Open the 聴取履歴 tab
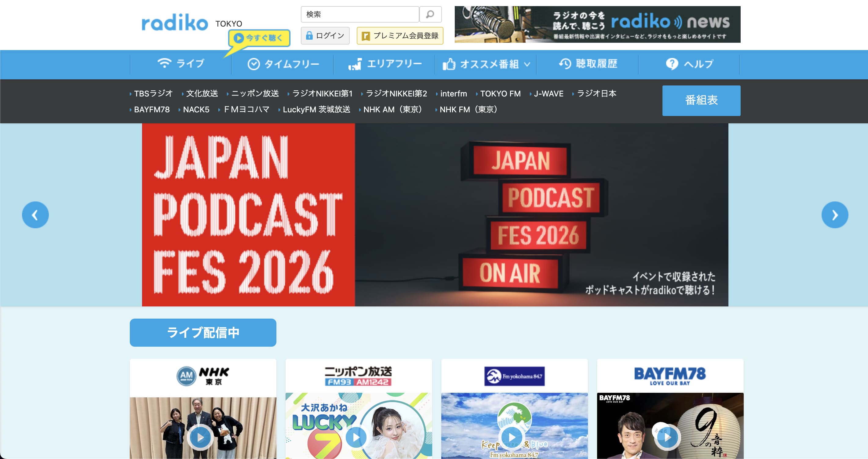The image size is (868, 459). 588,64
